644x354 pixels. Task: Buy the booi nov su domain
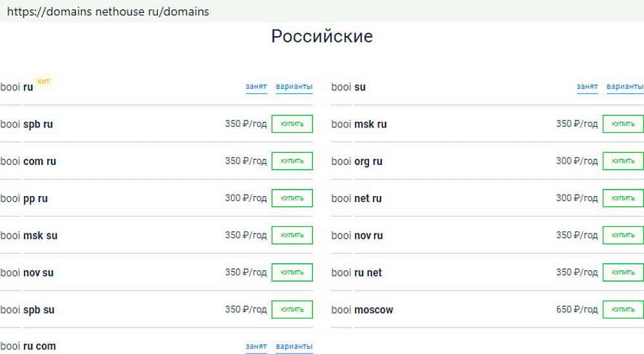pos(292,272)
